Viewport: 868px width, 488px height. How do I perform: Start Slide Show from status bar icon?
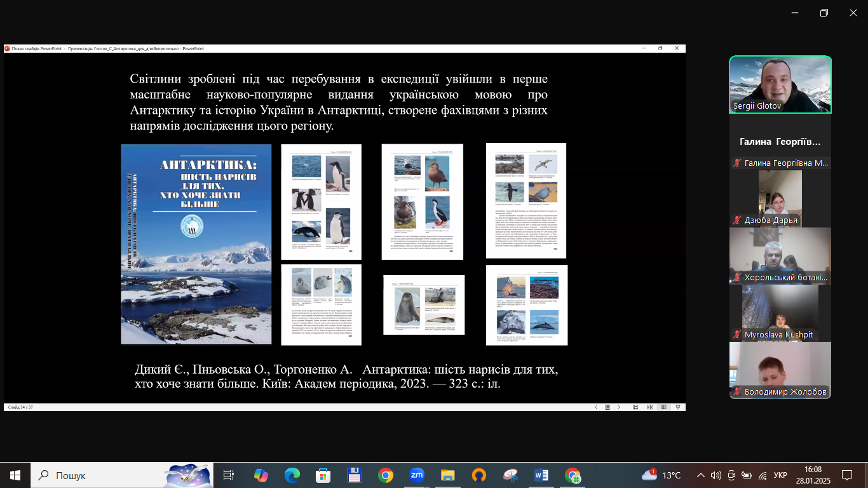coord(678,407)
